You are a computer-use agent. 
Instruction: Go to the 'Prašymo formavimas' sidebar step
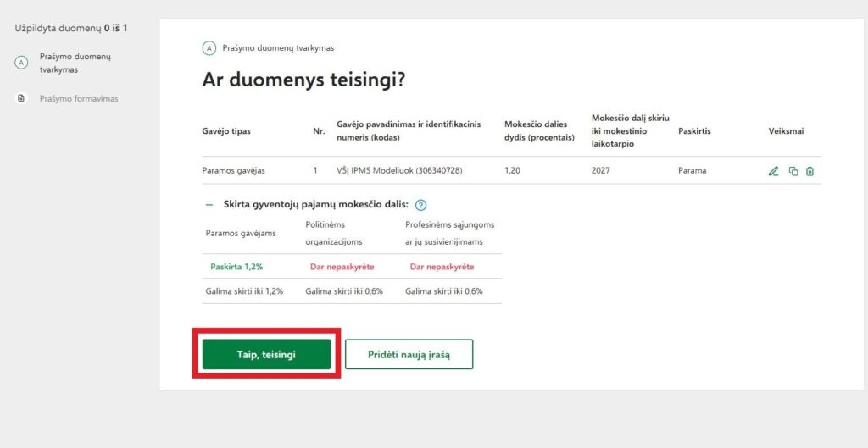coord(79,99)
